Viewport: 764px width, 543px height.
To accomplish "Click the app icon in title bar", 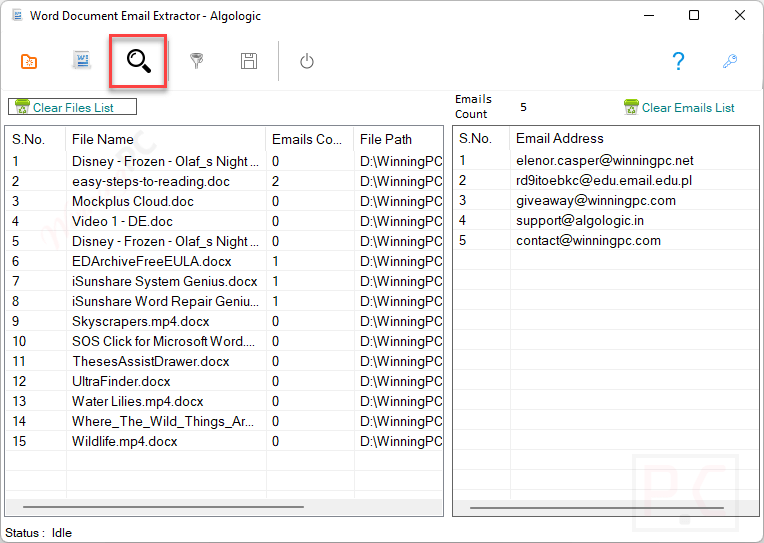I will click(x=18, y=16).
